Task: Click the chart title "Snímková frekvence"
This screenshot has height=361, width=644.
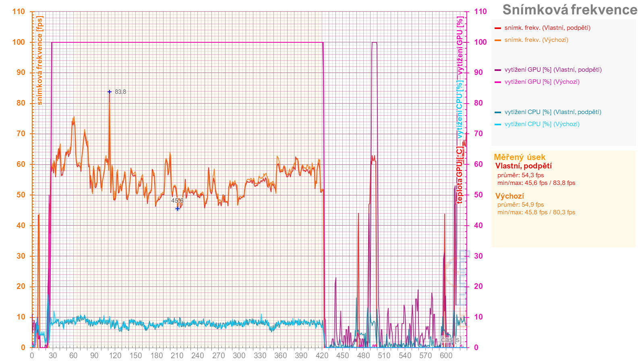Action: pyautogui.click(x=570, y=10)
